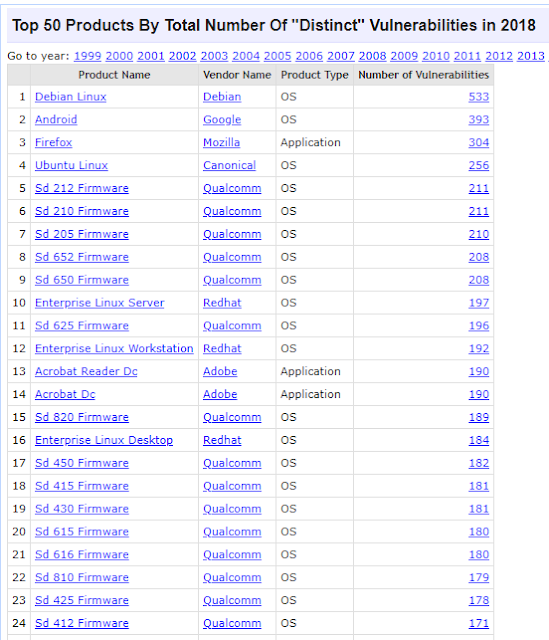Screen dimensions: 549x640
Task: View 196 vulnerabilities for Sd 625 Firmware
Action: tap(479, 326)
